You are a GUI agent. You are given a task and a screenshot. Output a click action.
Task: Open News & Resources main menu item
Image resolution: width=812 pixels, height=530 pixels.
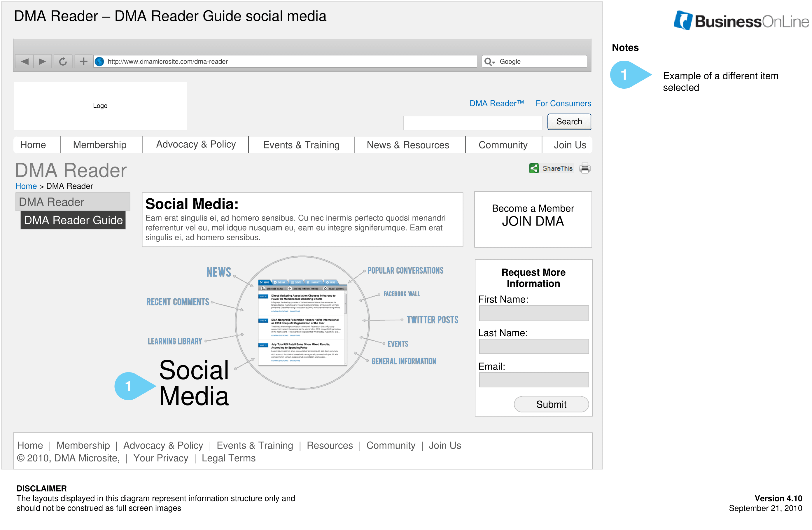pos(408,145)
